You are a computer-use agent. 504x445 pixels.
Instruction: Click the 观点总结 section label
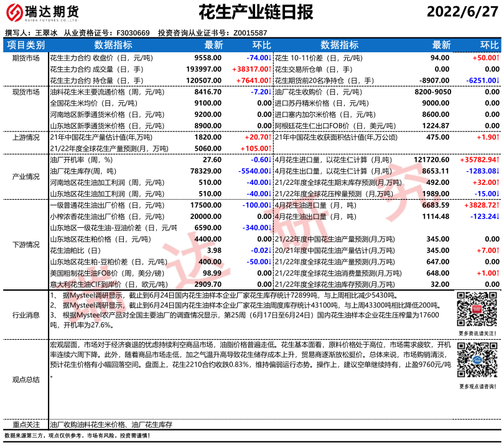(x=26, y=379)
